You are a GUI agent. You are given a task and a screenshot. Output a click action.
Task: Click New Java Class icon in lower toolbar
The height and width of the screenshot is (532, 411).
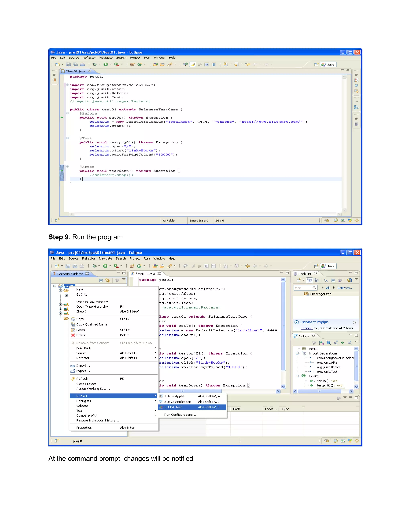click(139, 266)
